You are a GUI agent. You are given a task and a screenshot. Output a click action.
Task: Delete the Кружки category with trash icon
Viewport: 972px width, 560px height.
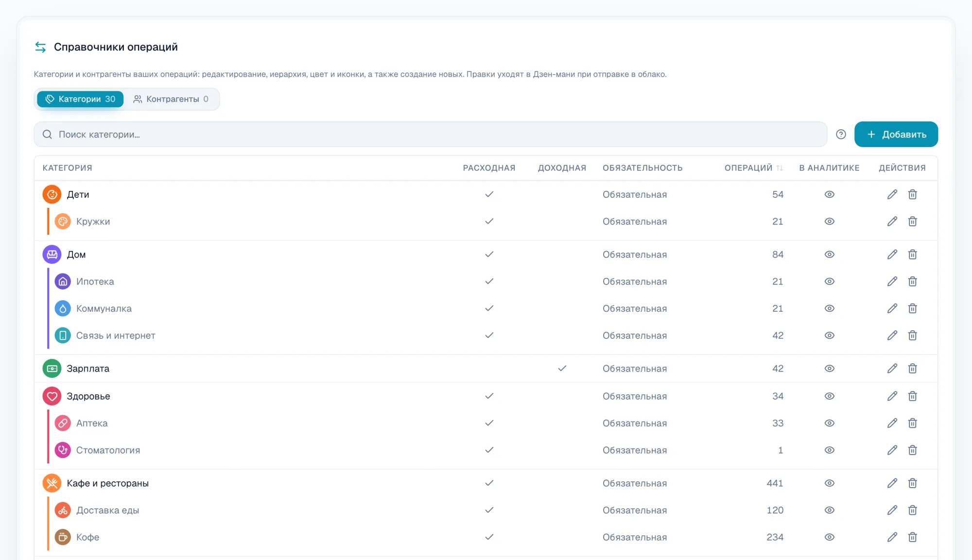coord(912,221)
